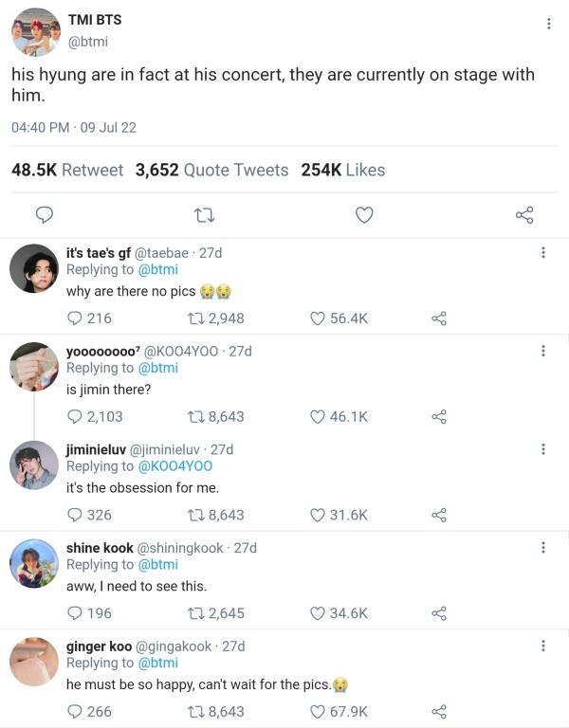The width and height of the screenshot is (569, 728).
Task: Reply to the main TMI BTS tweet
Action: (x=43, y=215)
